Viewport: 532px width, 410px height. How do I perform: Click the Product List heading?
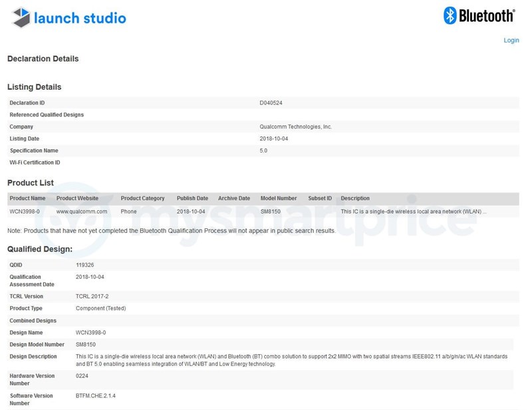(31, 183)
